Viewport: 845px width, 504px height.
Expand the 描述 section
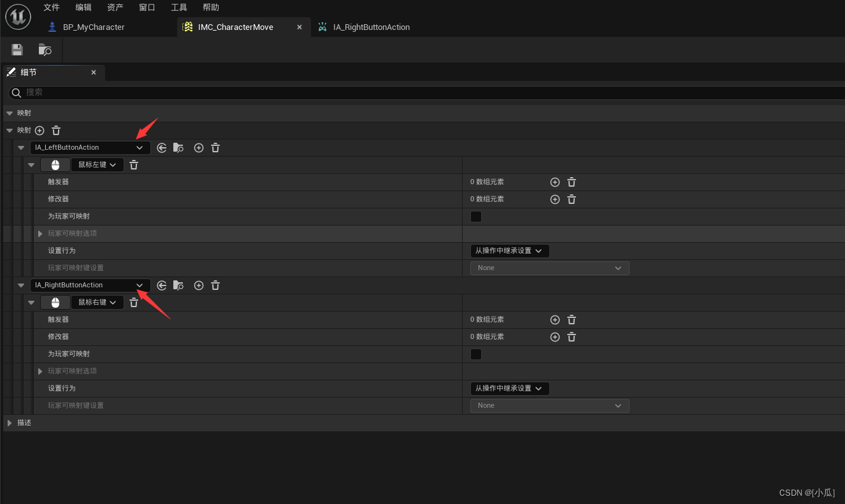[9, 423]
